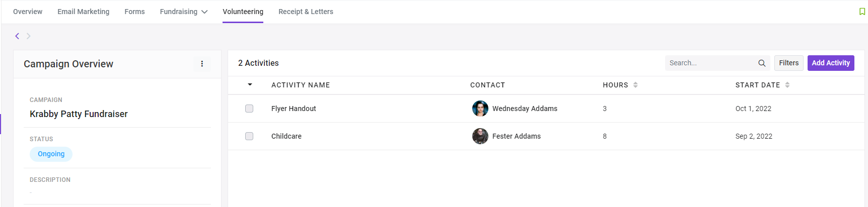Switch to the Email Marketing tab
The height and width of the screenshot is (207, 868).
click(x=84, y=12)
